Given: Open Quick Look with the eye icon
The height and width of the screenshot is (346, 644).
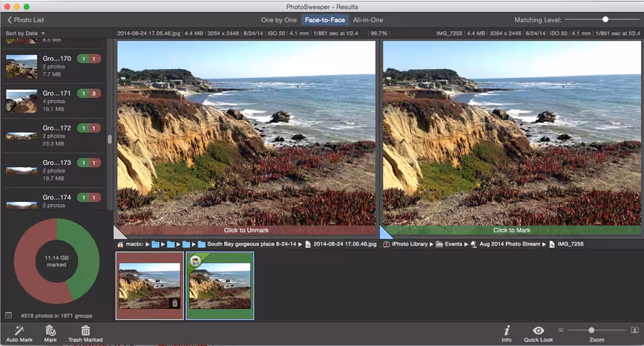Looking at the screenshot, I should 539,330.
